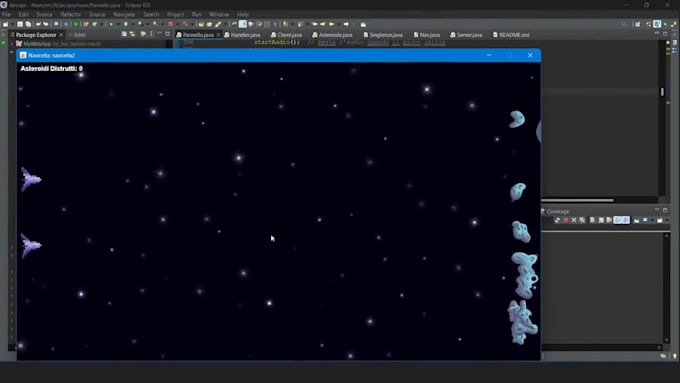Click the red circle icon in the main toolbar
680x383 pixels.
(170, 24)
